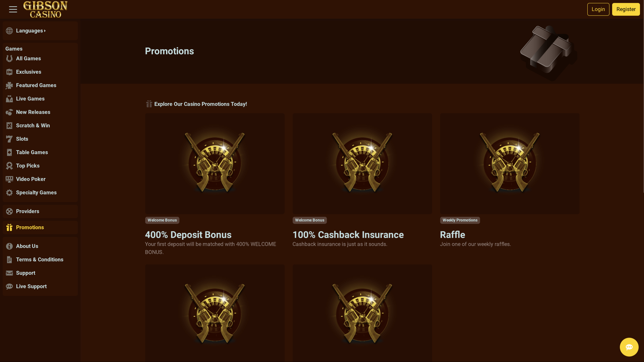Select the Live Games icon
The image size is (644, 362).
click(9, 99)
